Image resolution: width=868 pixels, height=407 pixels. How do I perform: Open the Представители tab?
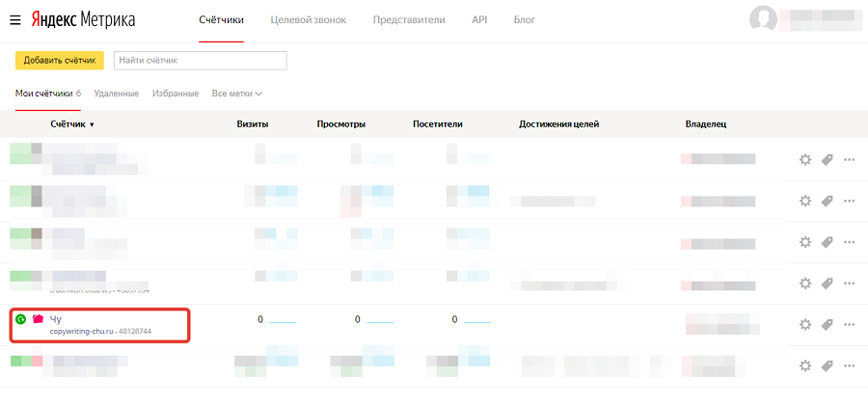(x=409, y=19)
